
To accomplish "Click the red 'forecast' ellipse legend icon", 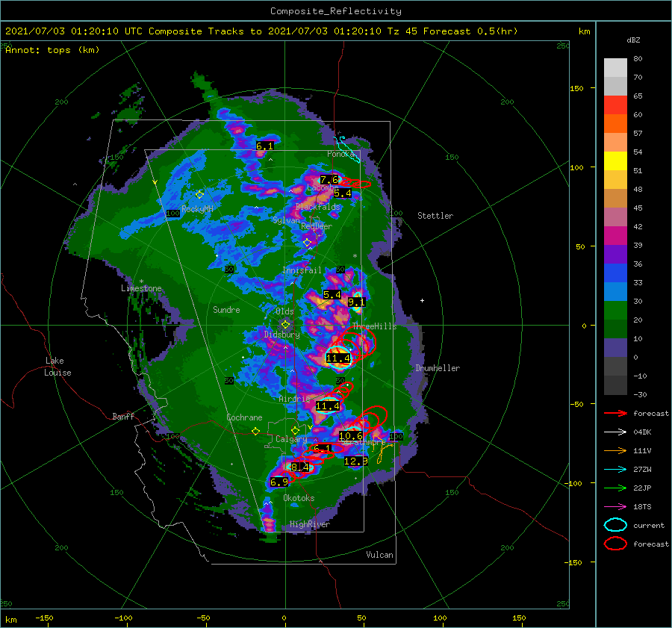I will tap(615, 544).
